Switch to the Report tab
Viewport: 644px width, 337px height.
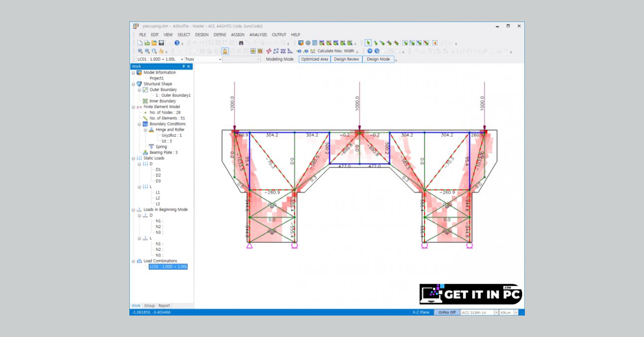pos(164,306)
